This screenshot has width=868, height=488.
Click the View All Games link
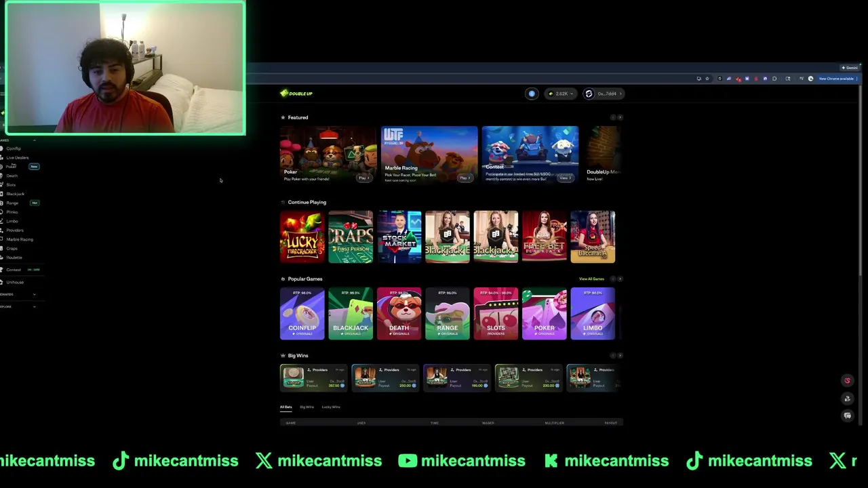click(x=591, y=279)
